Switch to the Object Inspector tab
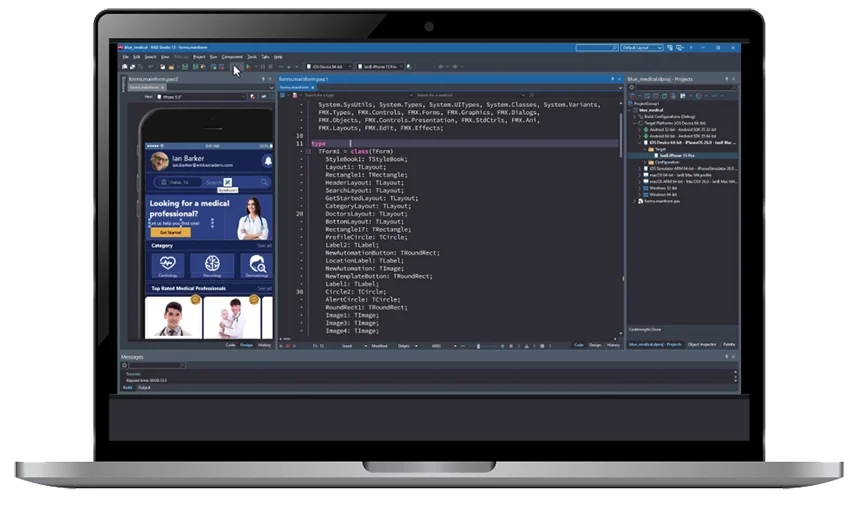860x505 pixels. pyautogui.click(x=701, y=345)
